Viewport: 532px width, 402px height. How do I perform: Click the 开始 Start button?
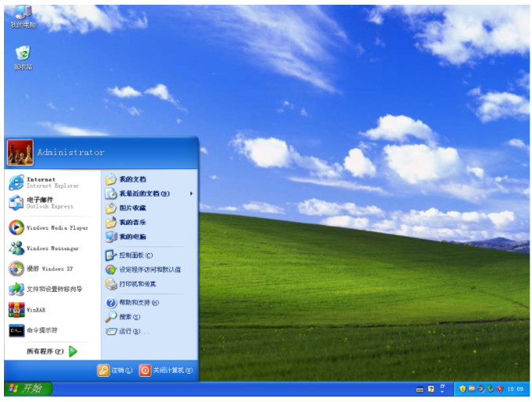tap(28, 389)
